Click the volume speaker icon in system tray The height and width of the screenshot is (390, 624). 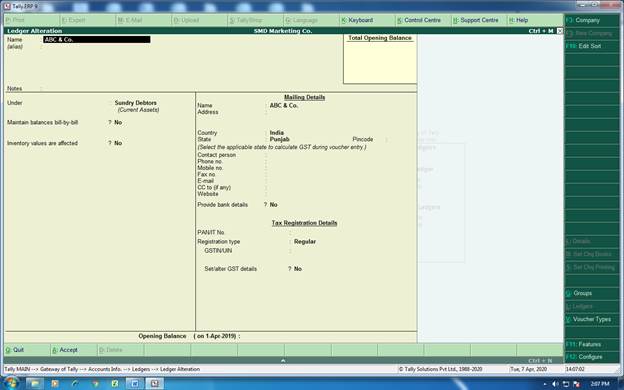(x=555, y=384)
